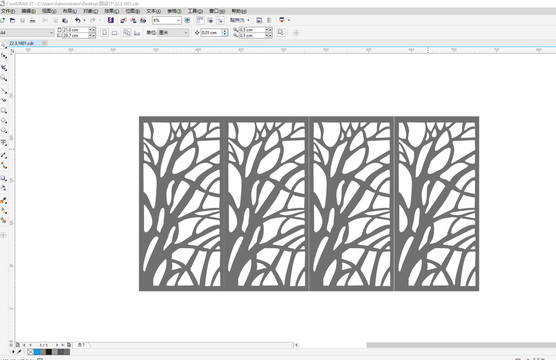
Task: Open the 布局 (Layout) menu
Action: pos(70,11)
